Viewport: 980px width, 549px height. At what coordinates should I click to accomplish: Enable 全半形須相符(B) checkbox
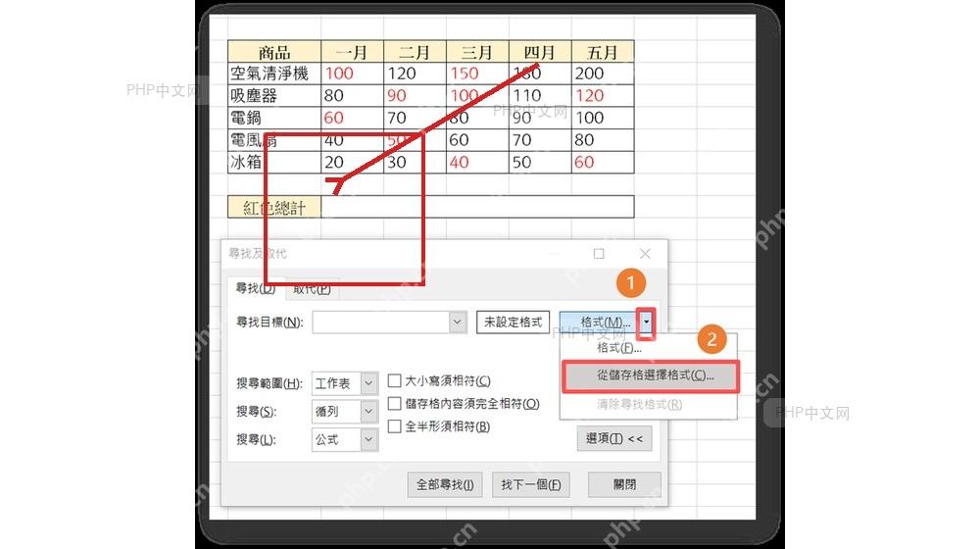point(394,426)
